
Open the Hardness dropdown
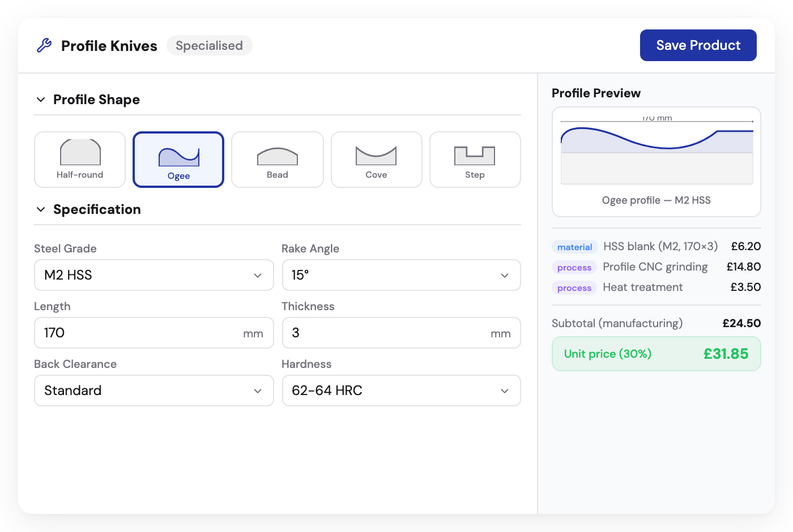coord(401,391)
